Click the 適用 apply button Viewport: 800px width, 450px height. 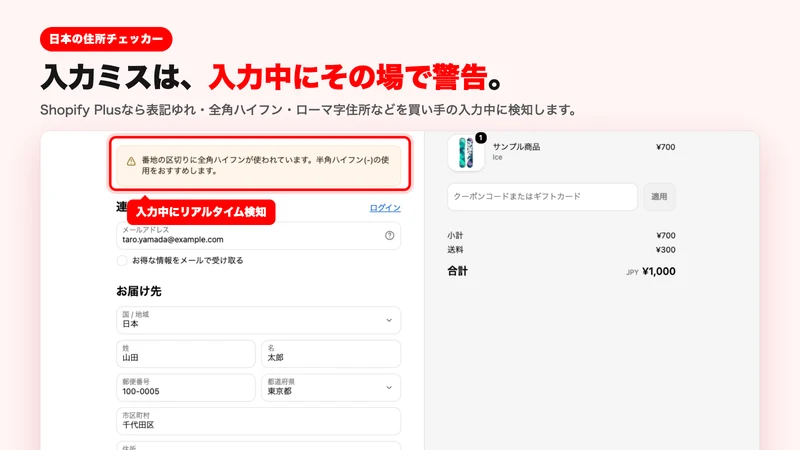[x=659, y=196]
